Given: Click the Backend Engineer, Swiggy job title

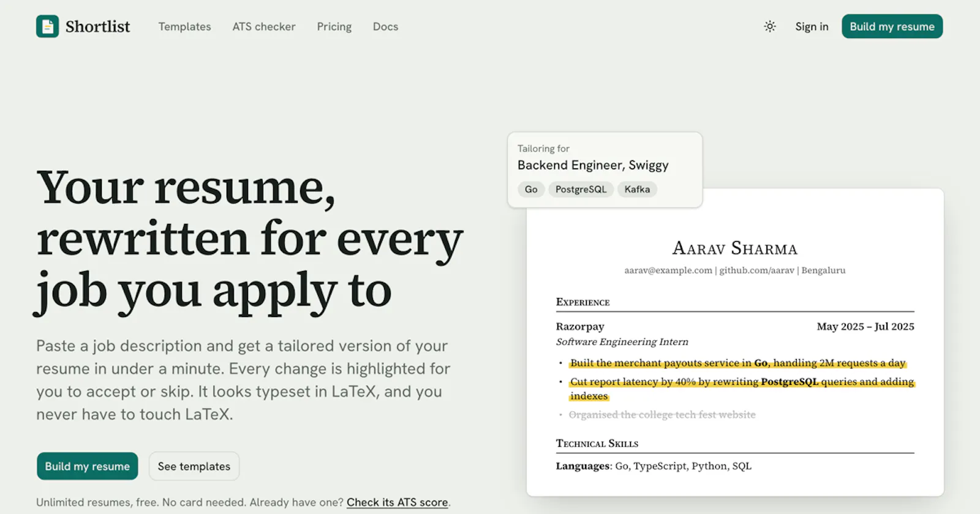Looking at the screenshot, I should click(x=593, y=165).
